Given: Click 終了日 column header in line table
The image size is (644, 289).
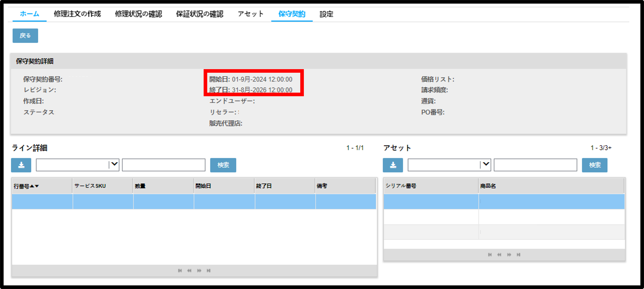Looking at the screenshot, I should tap(285, 186).
